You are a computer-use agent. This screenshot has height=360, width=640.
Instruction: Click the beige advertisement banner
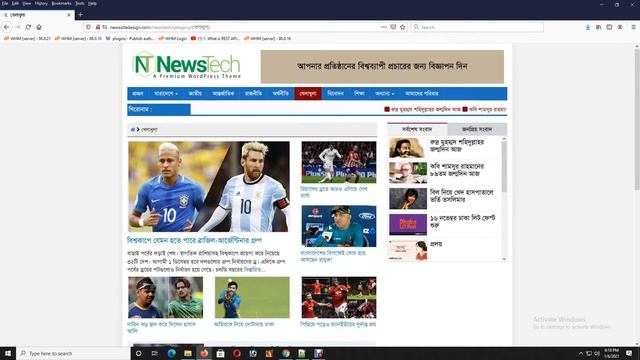382,67
